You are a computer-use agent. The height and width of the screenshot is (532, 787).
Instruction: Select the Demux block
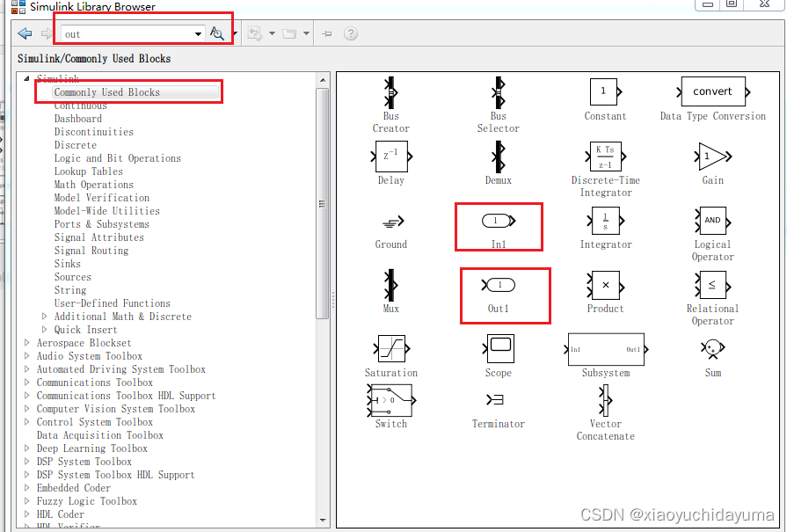(x=499, y=157)
